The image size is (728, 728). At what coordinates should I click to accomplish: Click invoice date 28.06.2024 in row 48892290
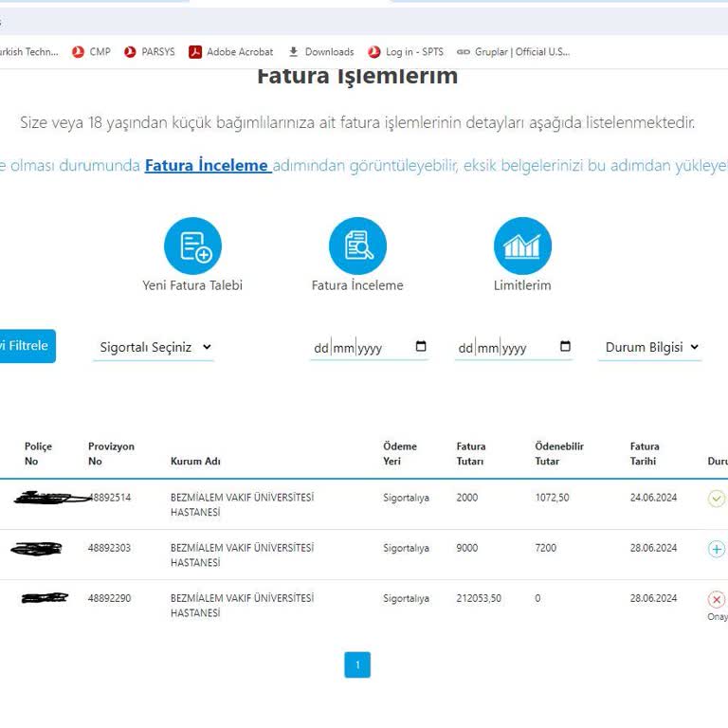tap(653, 598)
